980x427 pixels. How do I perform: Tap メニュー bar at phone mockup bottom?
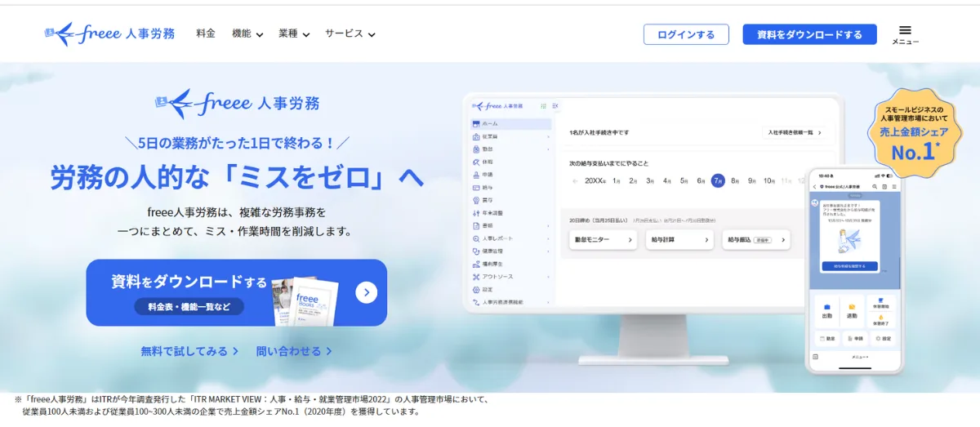pos(859,357)
